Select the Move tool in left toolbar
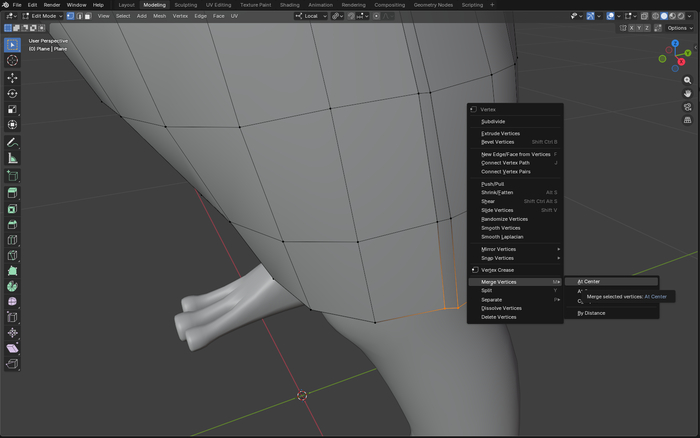 point(13,77)
